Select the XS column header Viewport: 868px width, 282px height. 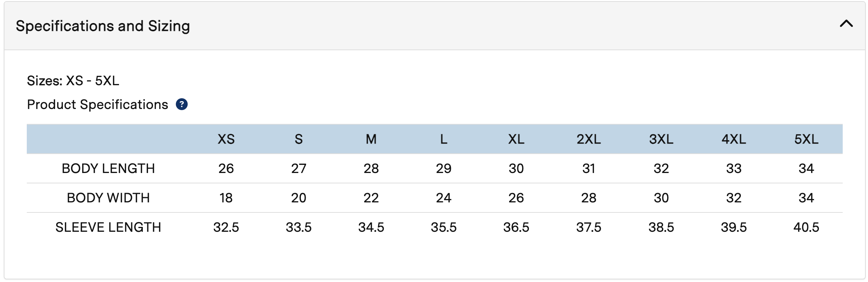coord(226,139)
